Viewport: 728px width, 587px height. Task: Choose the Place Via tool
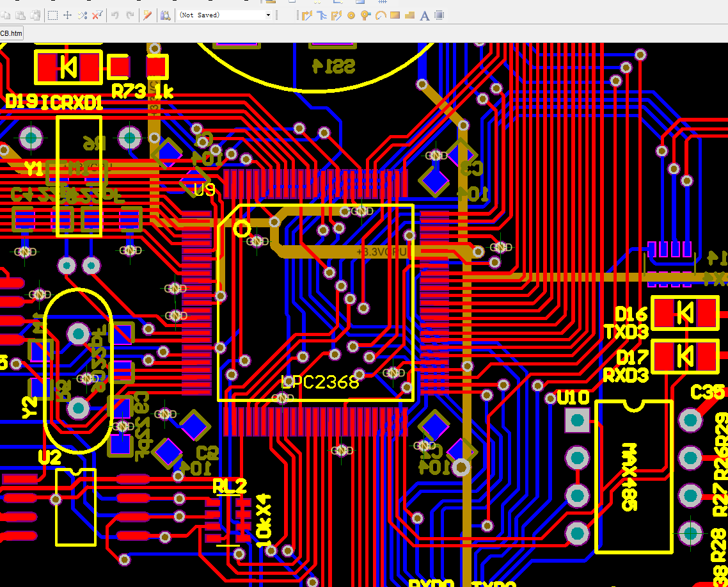pyautogui.click(x=366, y=15)
